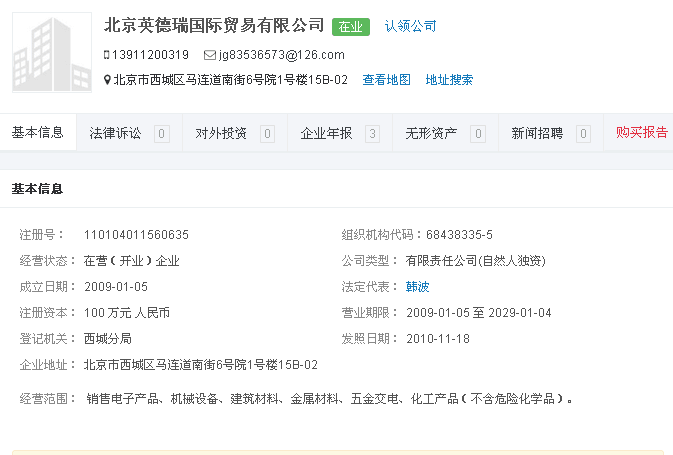Click the phone number 13911200319
This screenshot has width=673, height=455.
coord(151,55)
